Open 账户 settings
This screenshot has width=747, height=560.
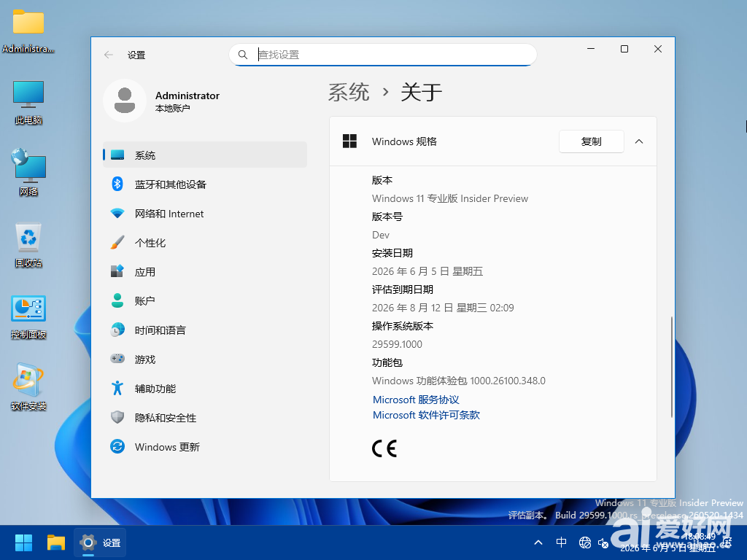205,300
